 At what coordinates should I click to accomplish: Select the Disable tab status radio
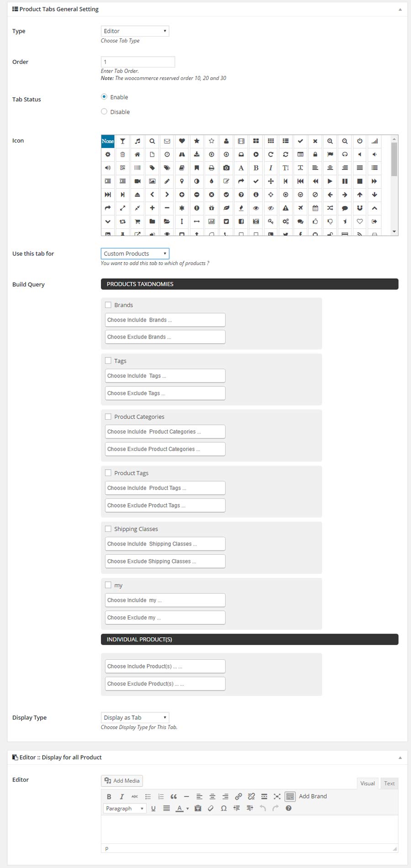point(104,111)
